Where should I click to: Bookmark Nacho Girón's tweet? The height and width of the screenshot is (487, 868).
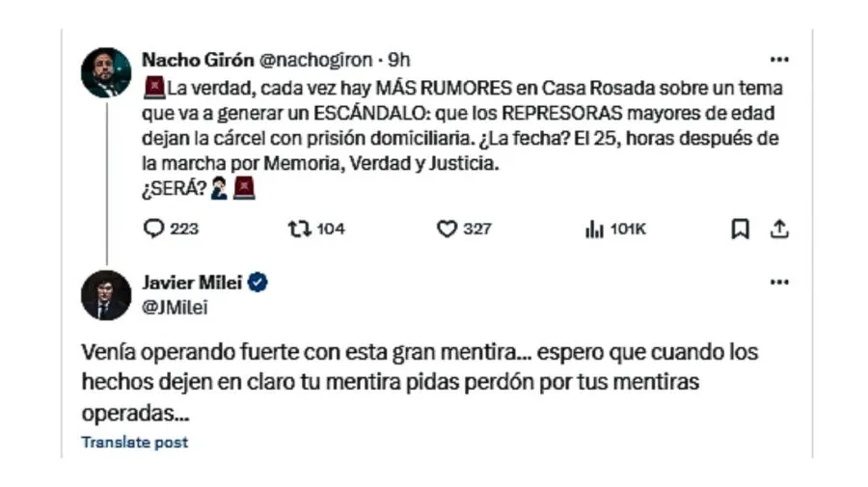tap(740, 229)
